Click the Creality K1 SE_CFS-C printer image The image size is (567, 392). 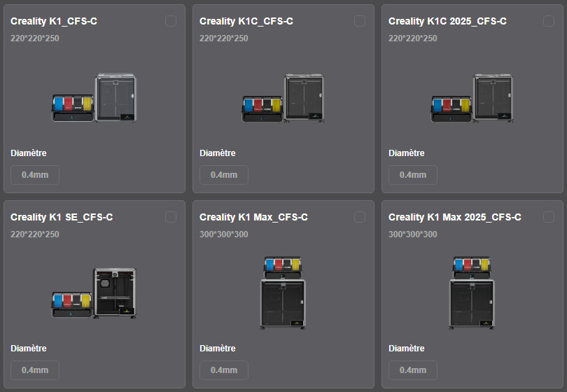[94, 293]
